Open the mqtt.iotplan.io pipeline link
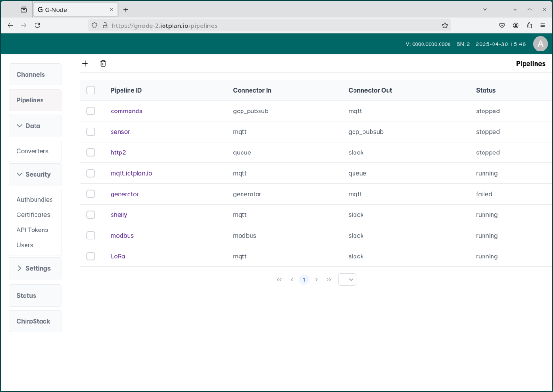 click(131, 173)
